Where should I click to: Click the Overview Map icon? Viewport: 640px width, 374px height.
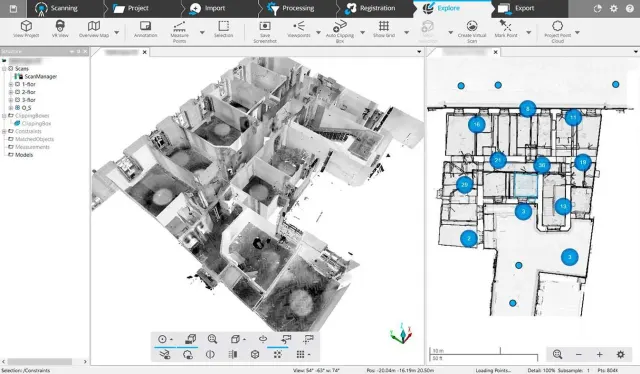coord(94,26)
